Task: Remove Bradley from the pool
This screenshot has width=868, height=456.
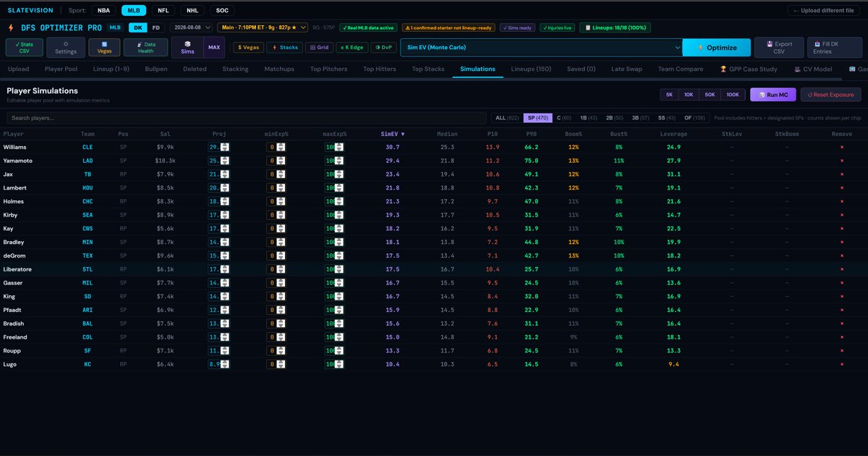Action: click(842, 242)
